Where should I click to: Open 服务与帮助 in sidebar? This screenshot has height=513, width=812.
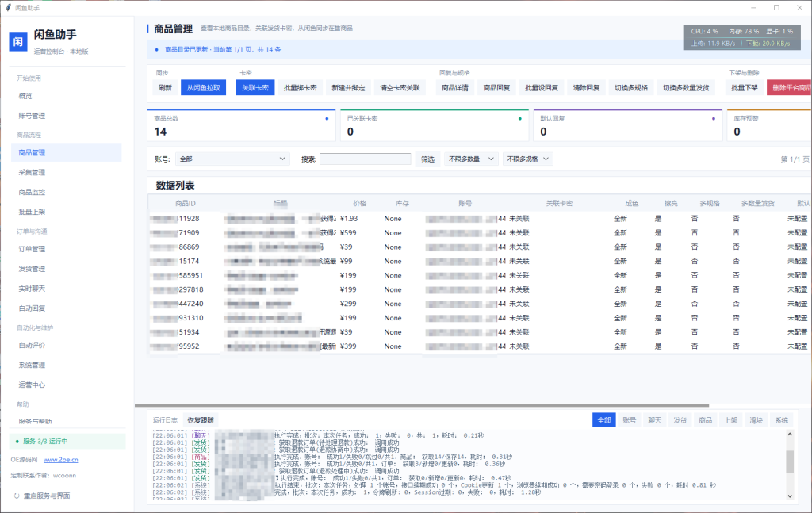[x=67, y=421]
